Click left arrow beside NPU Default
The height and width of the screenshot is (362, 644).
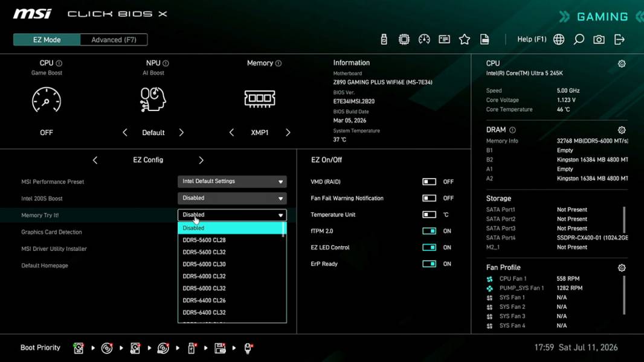tap(125, 132)
